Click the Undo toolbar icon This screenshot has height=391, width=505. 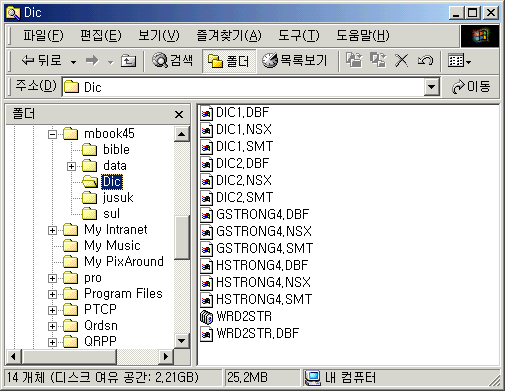click(425, 61)
